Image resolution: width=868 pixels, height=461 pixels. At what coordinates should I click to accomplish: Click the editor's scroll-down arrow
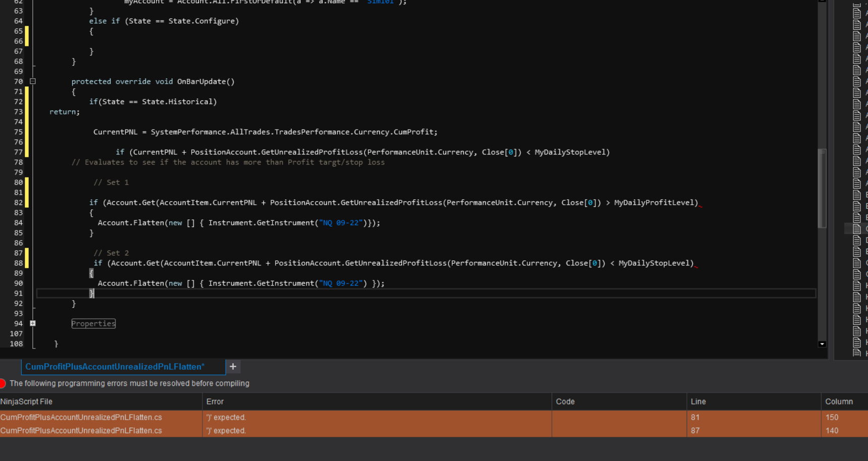point(822,344)
